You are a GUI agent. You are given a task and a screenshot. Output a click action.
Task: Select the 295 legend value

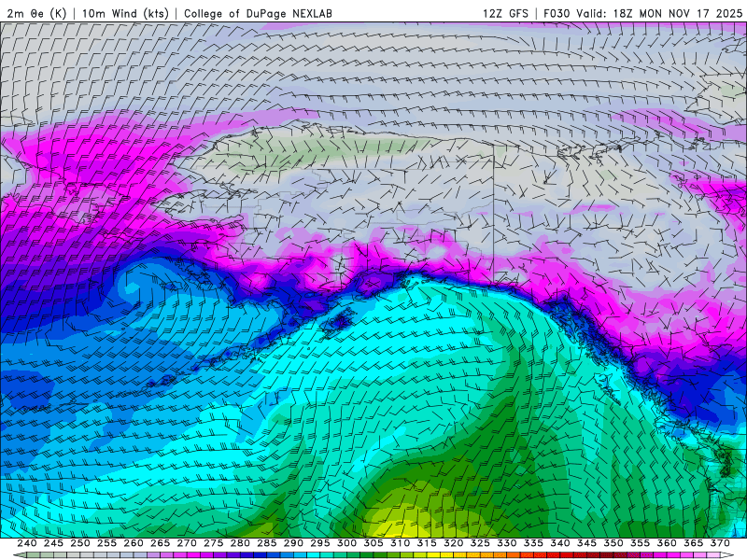click(320, 543)
